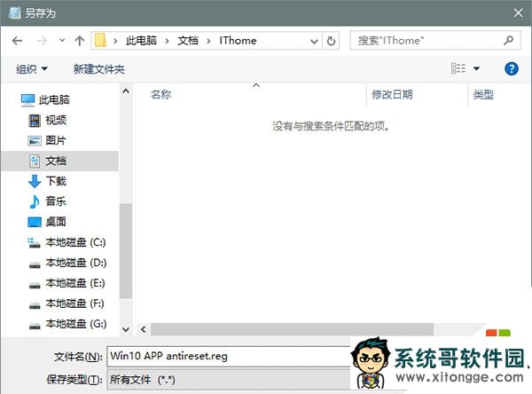Click the 文件名 input field
This screenshot has width=532, height=394.
(x=229, y=357)
